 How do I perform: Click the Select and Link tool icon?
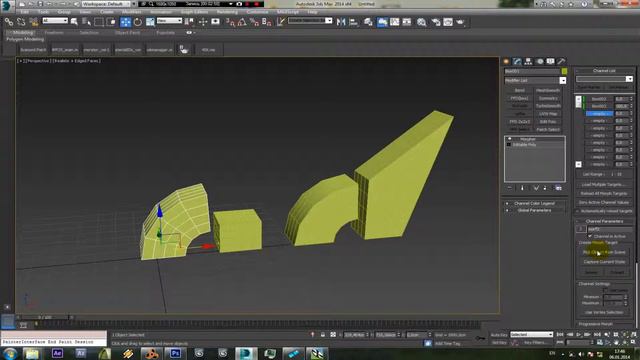[x=9, y=22]
